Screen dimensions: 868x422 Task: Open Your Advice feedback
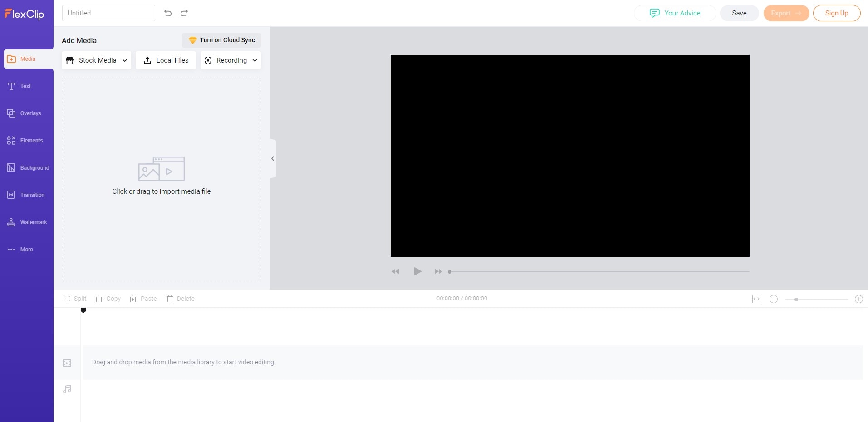(675, 13)
